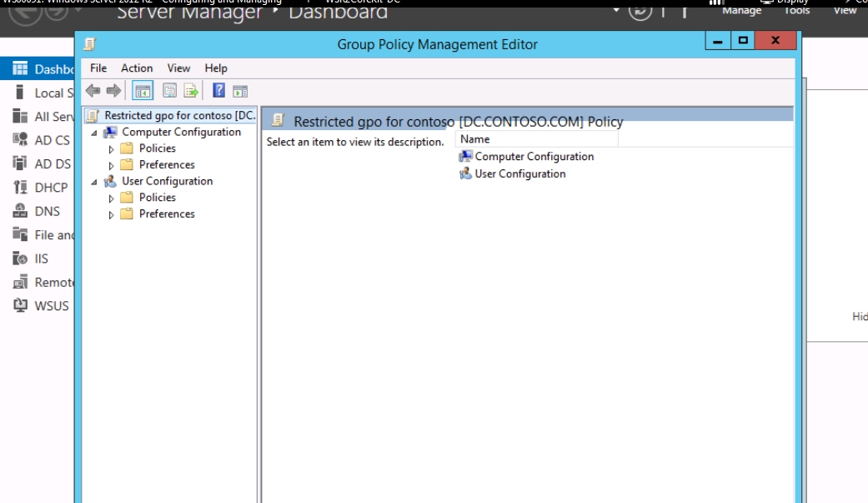Select User Configuration in the right list pane

(513, 174)
